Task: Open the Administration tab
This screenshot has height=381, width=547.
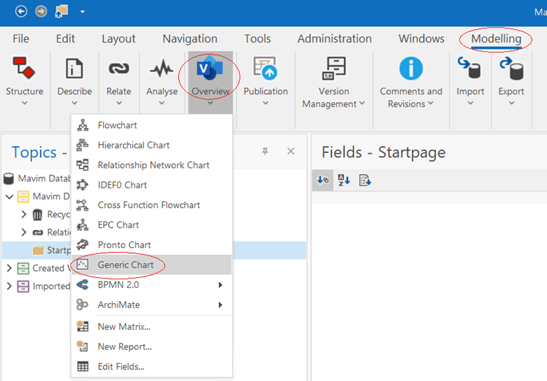Action: (x=334, y=39)
